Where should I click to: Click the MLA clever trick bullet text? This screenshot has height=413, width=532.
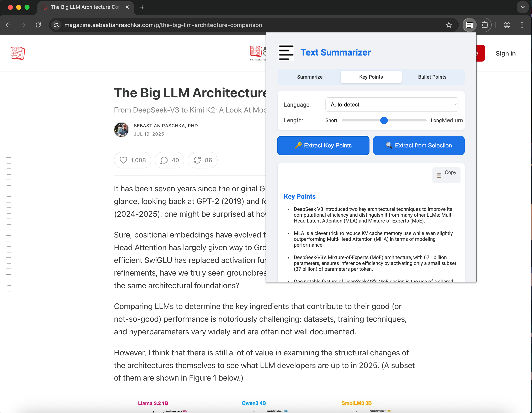click(373, 239)
